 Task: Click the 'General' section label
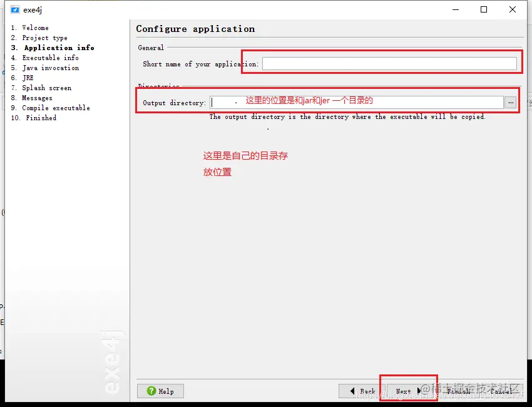151,48
